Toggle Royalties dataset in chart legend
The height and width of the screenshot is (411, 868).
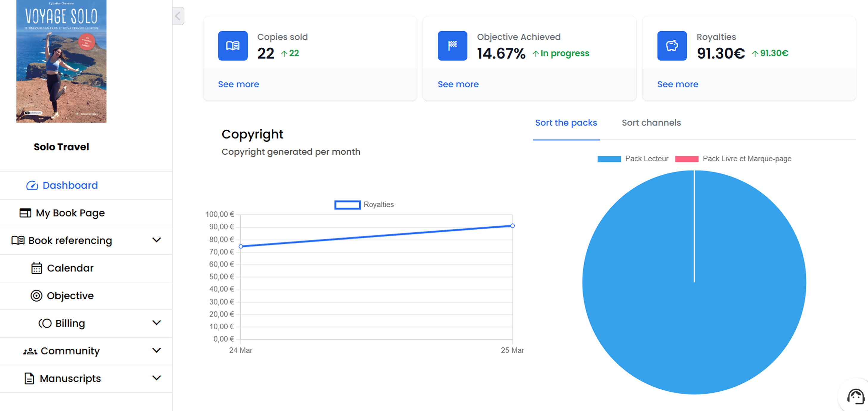tap(364, 205)
